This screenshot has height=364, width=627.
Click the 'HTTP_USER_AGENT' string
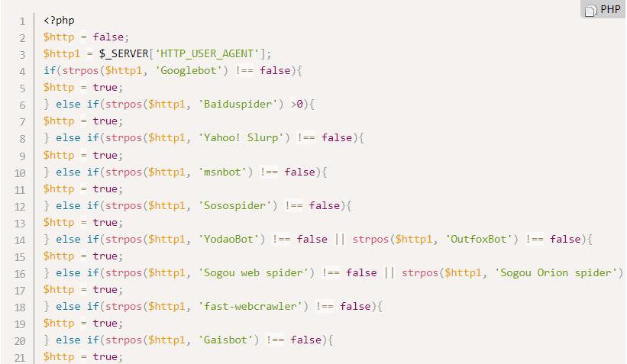207,54
